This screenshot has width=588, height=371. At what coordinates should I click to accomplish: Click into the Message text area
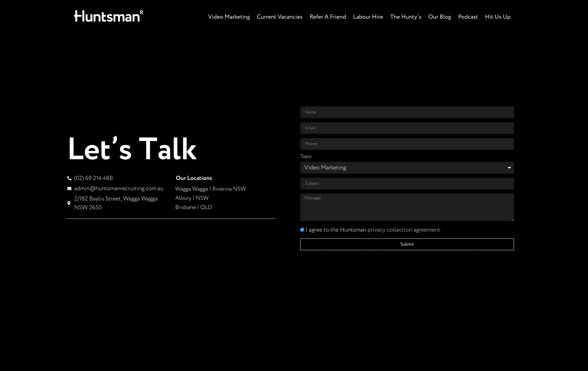pos(407,207)
